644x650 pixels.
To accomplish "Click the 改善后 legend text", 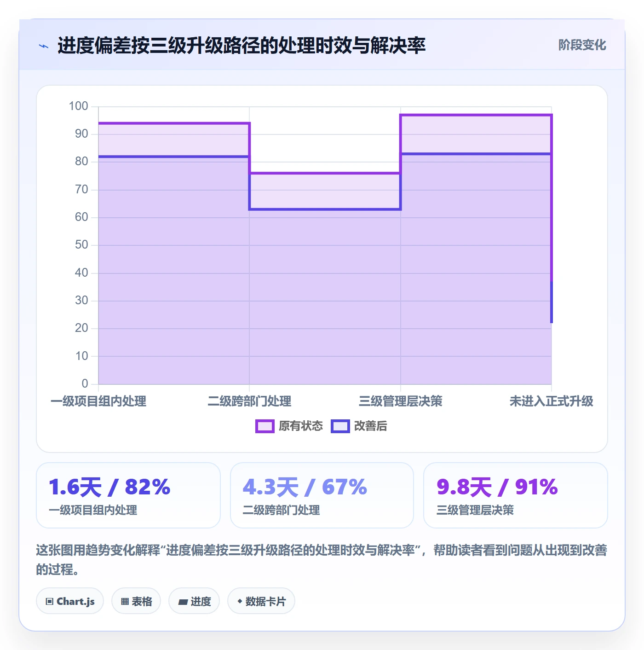I will [x=371, y=426].
